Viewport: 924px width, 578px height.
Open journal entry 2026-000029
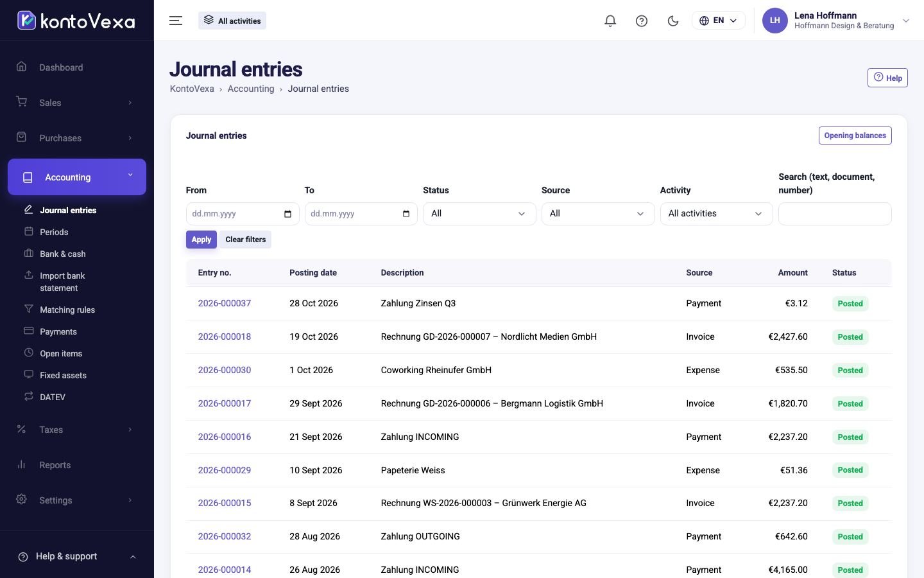pyautogui.click(x=224, y=470)
